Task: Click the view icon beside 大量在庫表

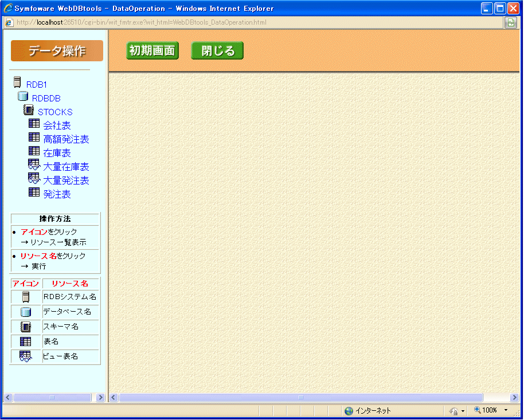Action: click(x=34, y=165)
